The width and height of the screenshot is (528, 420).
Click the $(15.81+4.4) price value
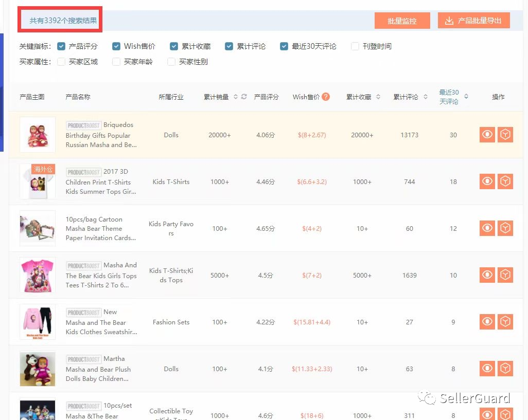tap(312, 322)
